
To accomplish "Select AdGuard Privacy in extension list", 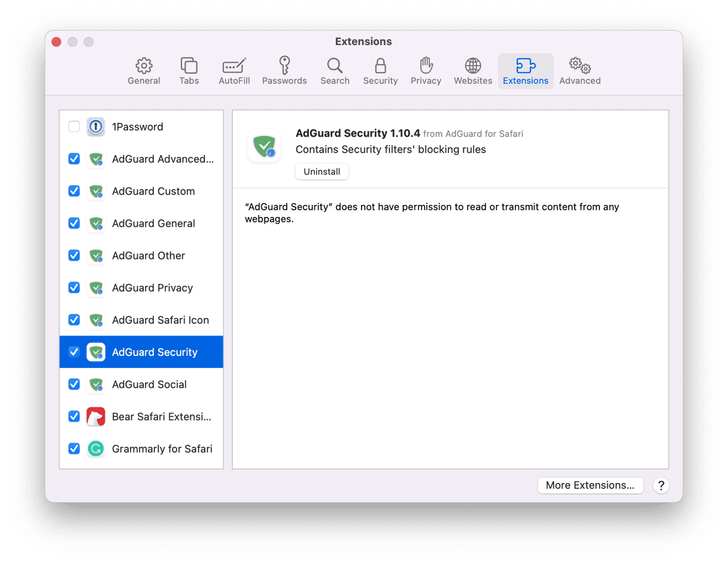I will [152, 288].
